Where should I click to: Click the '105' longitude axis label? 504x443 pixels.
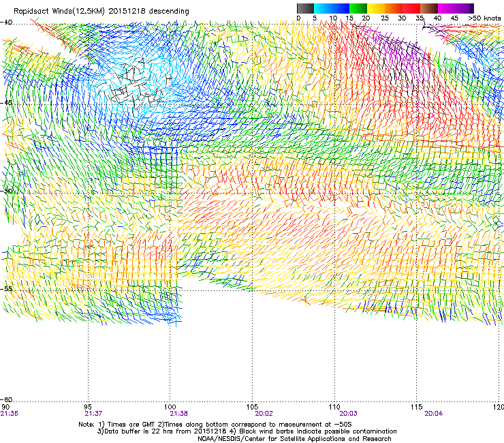tap(252, 407)
